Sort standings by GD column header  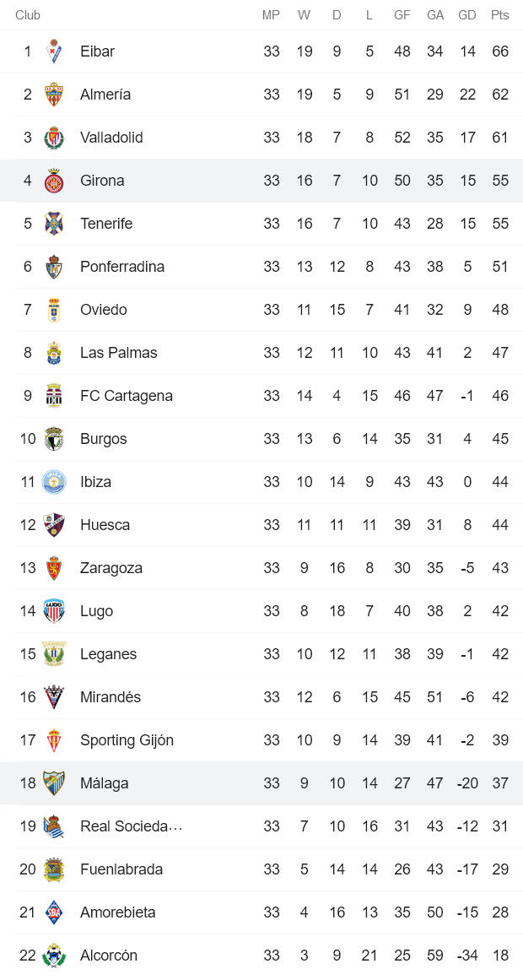(466, 14)
